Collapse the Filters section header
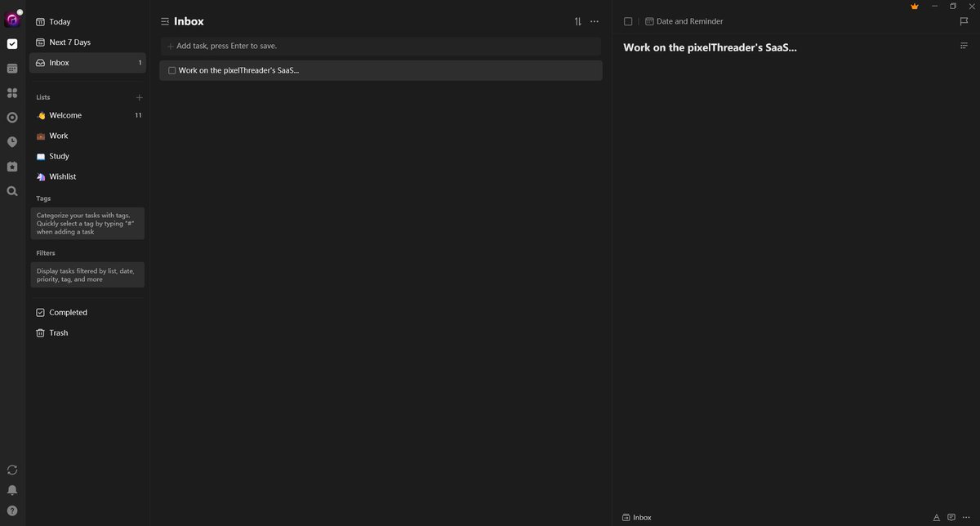 [x=46, y=253]
